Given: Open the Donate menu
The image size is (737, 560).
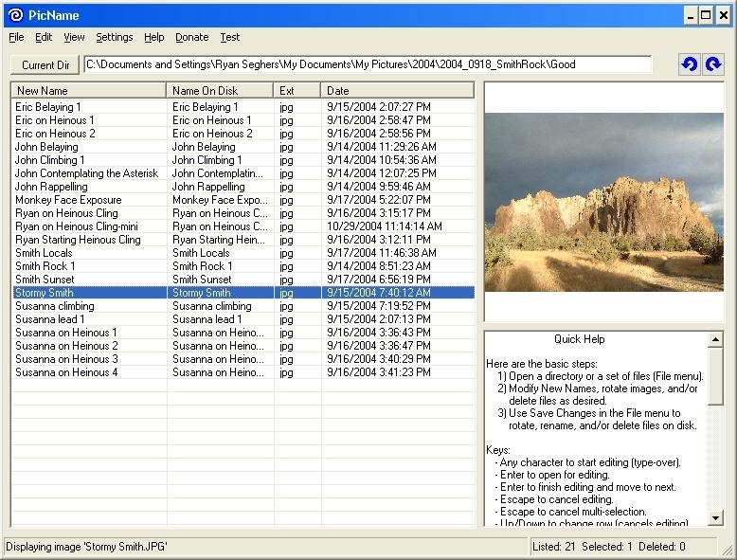Looking at the screenshot, I should coord(191,37).
